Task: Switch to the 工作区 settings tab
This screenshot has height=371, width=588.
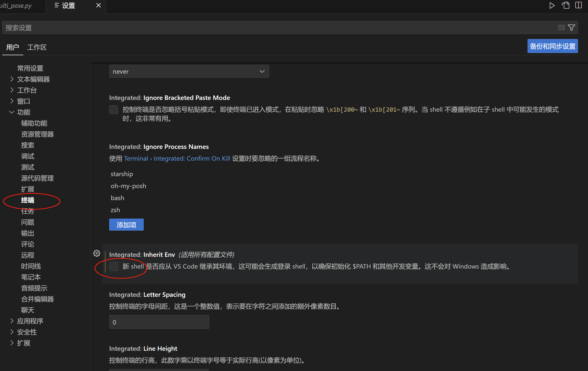Action: [37, 47]
